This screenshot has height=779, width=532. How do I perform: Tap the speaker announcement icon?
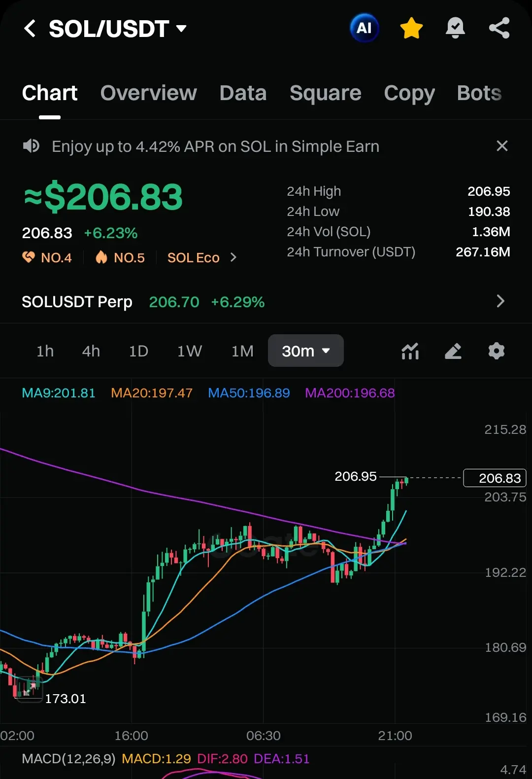(x=31, y=146)
